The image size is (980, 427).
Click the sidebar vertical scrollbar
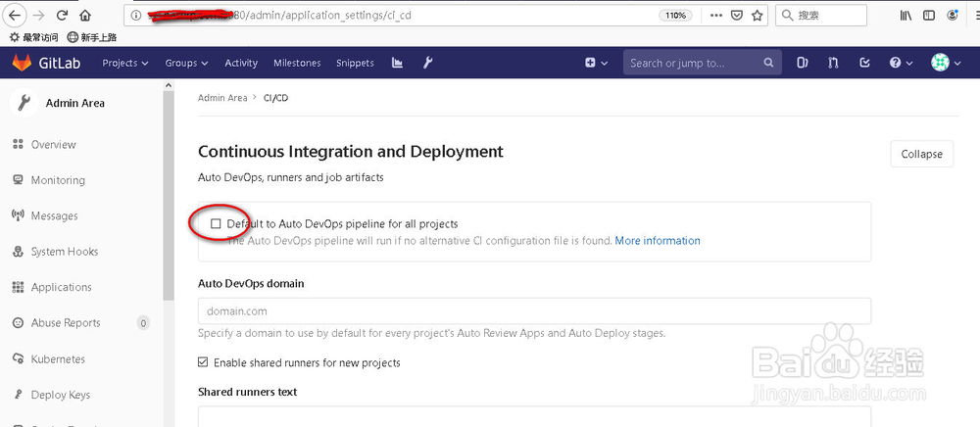point(169,194)
